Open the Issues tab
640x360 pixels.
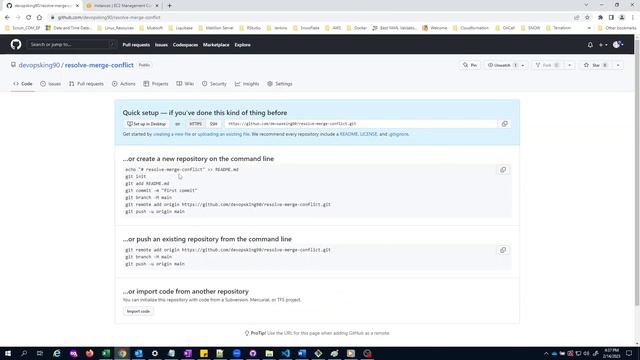[51, 84]
